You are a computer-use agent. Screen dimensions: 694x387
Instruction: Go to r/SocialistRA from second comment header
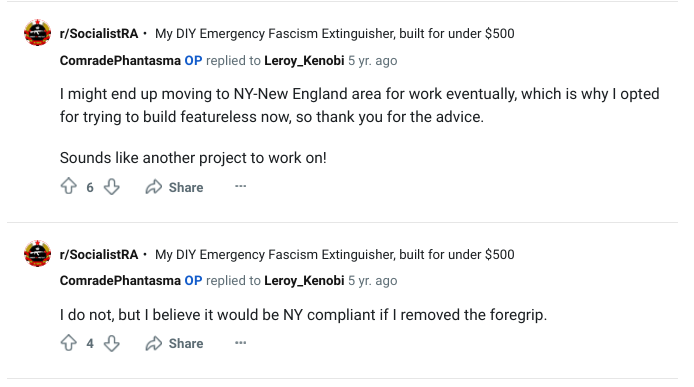(99, 255)
